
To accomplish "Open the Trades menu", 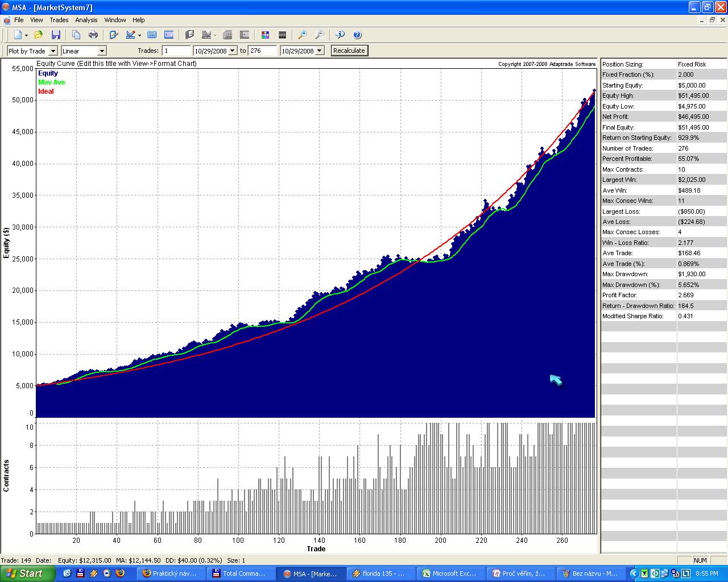I will [59, 20].
